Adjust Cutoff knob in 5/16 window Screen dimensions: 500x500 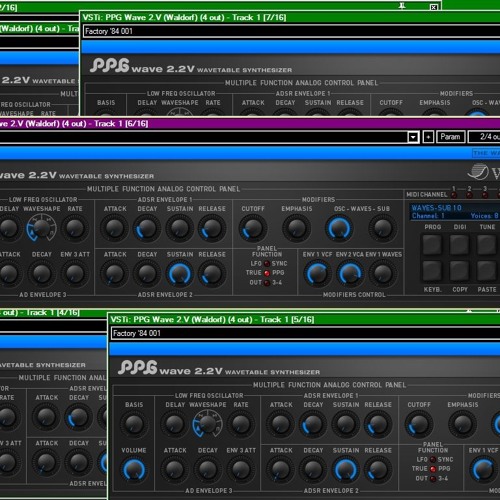tap(419, 424)
